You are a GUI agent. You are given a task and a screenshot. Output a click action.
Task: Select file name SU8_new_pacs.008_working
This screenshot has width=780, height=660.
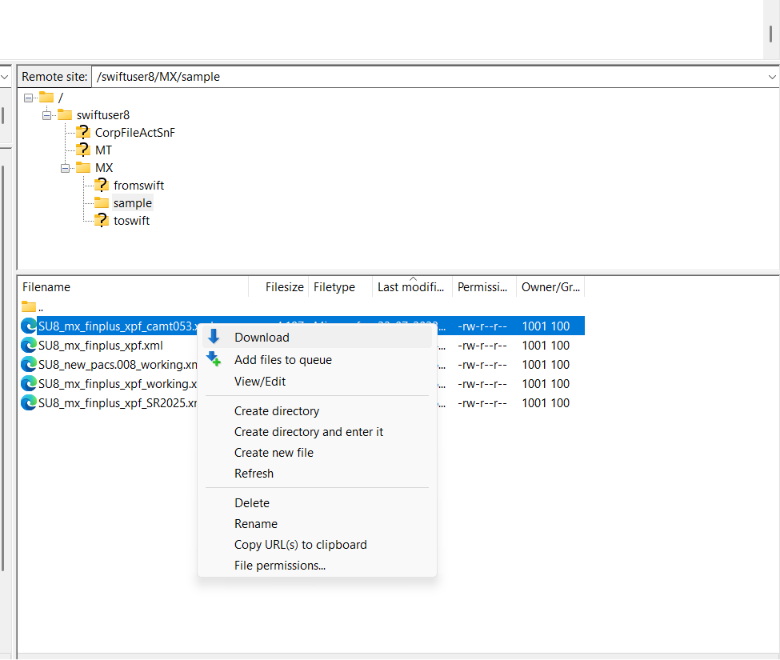(117, 365)
